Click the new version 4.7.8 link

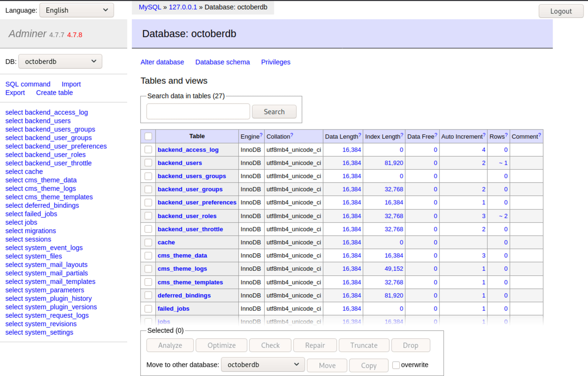(x=75, y=35)
